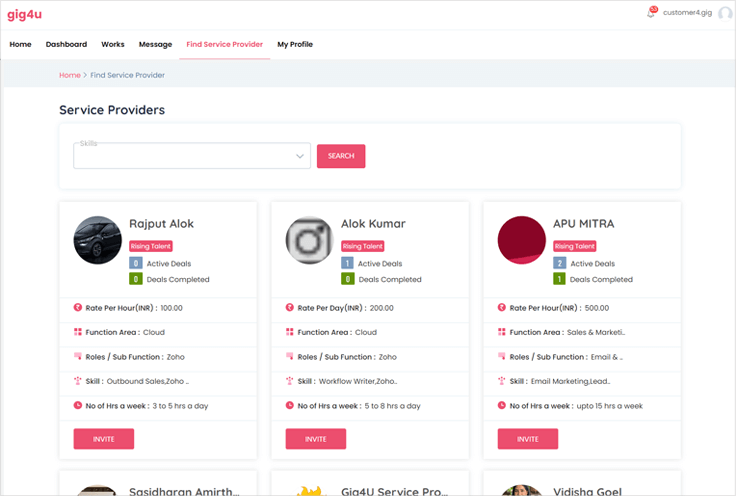
Task: Click Function Area icon on Alok Kumar card
Action: coord(290,332)
